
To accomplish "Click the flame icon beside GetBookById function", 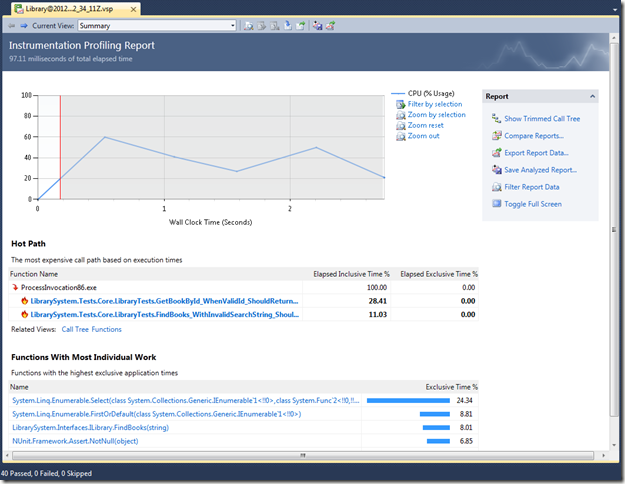I will [x=25, y=301].
